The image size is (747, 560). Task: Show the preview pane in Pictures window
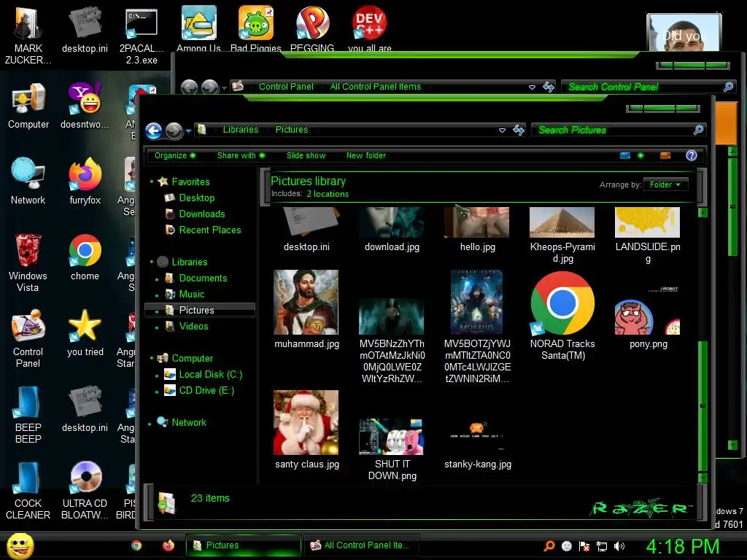coord(665,155)
